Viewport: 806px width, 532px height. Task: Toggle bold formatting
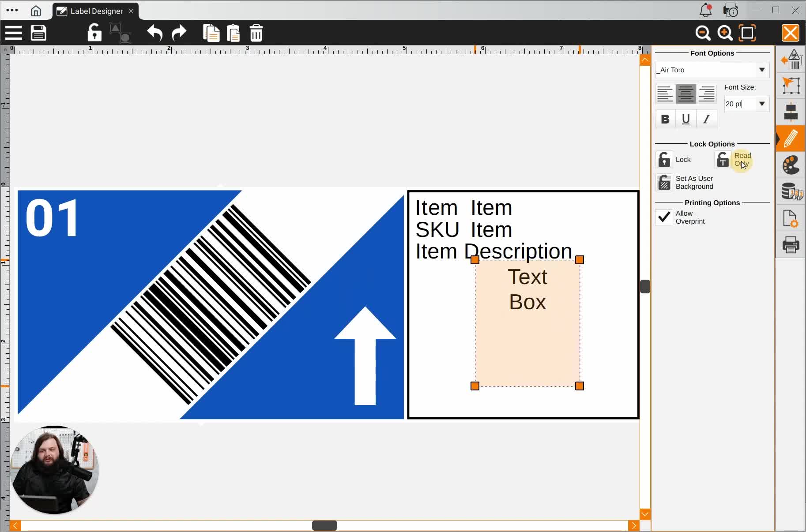[665, 119]
